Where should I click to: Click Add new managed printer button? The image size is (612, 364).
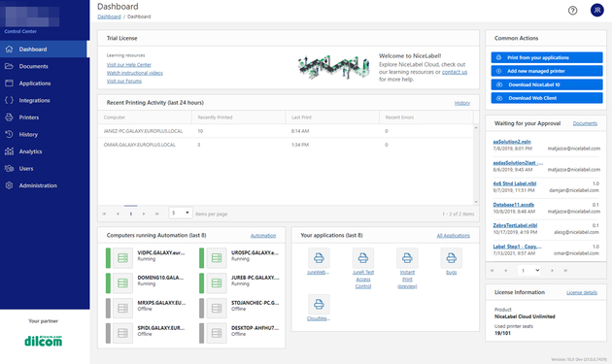546,71
